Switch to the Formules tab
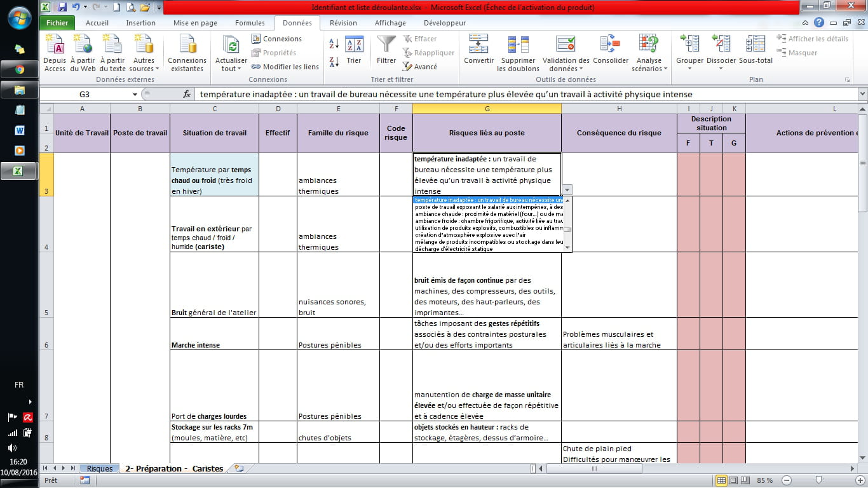The width and height of the screenshot is (868, 488). 250,23
